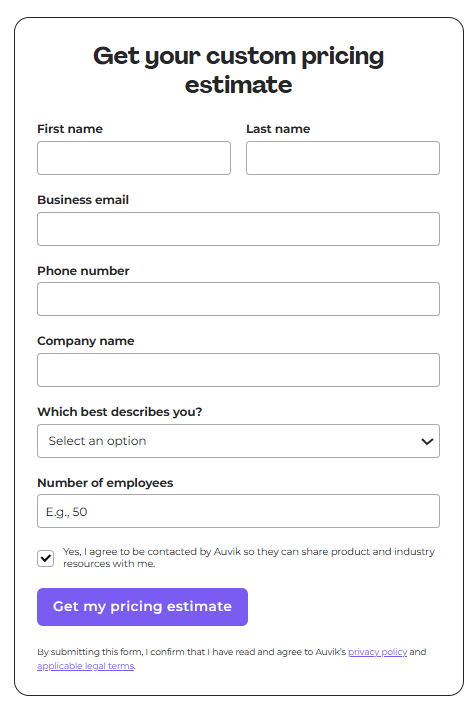The image size is (474, 706).
Task: Focus the Last name text box
Action: [343, 158]
